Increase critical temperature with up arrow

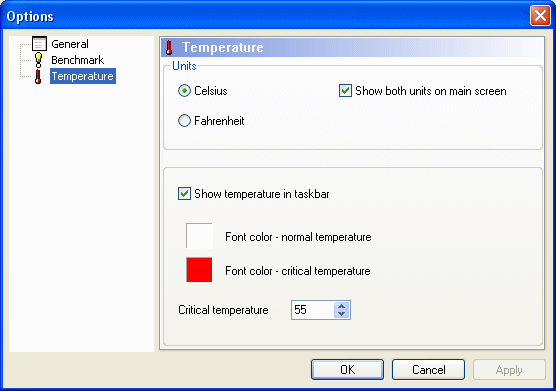[341, 306]
